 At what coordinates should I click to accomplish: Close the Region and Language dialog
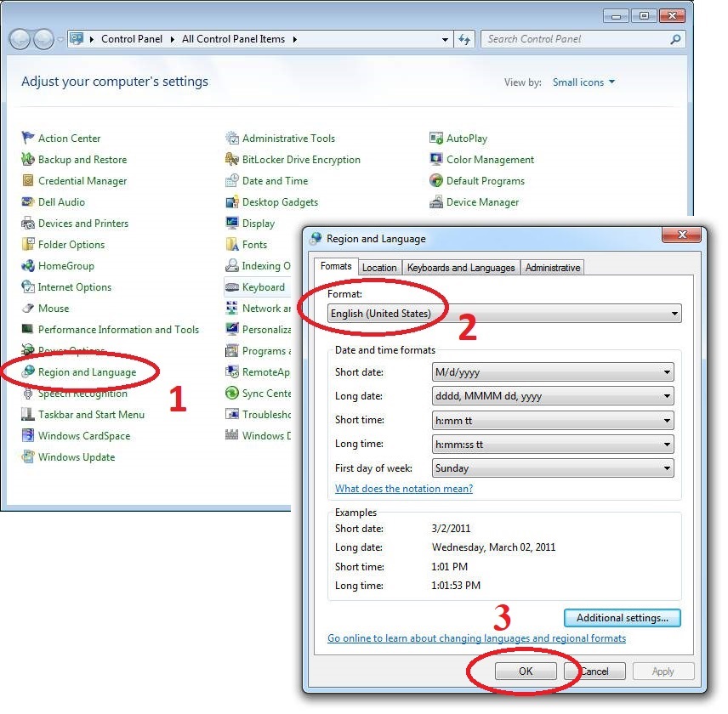pyautogui.click(x=681, y=235)
